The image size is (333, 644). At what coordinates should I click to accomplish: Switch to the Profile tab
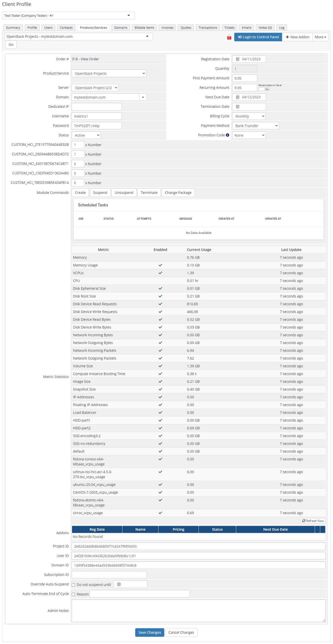pos(32,28)
